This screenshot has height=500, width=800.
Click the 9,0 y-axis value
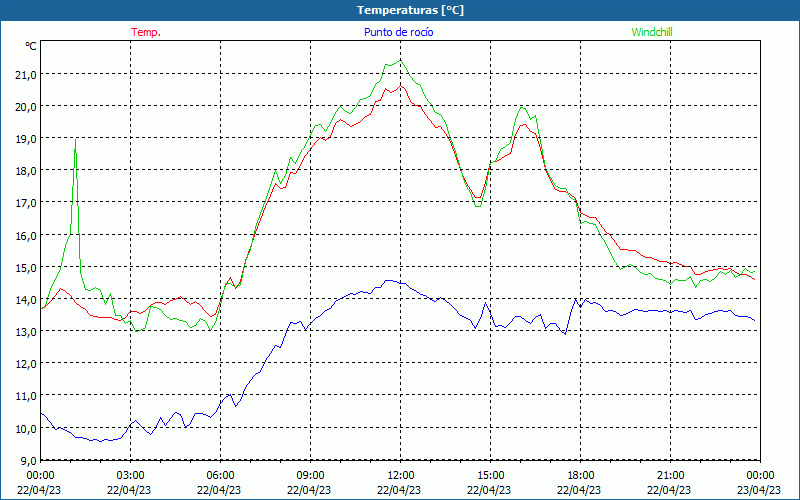click(x=28, y=460)
